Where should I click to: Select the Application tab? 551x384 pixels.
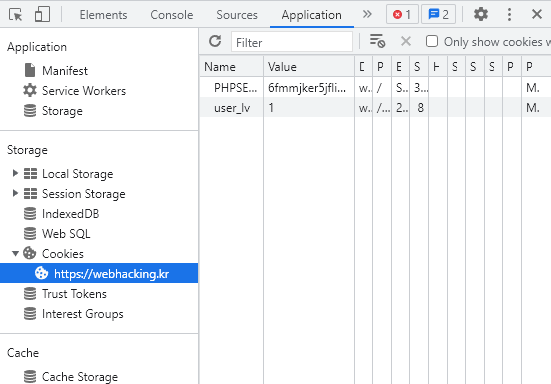(x=311, y=15)
